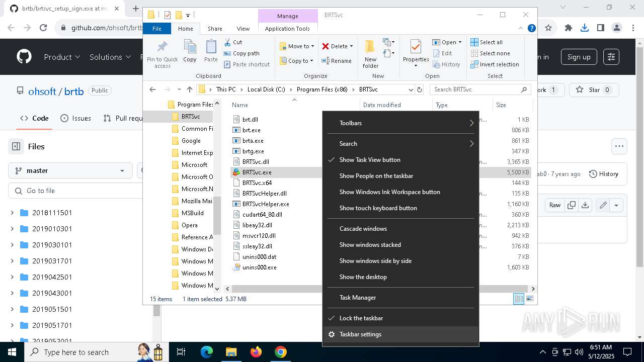Screen dimensions: 644x362
Task: Open Copy to dropdown
Action: click(x=296, y=61)
